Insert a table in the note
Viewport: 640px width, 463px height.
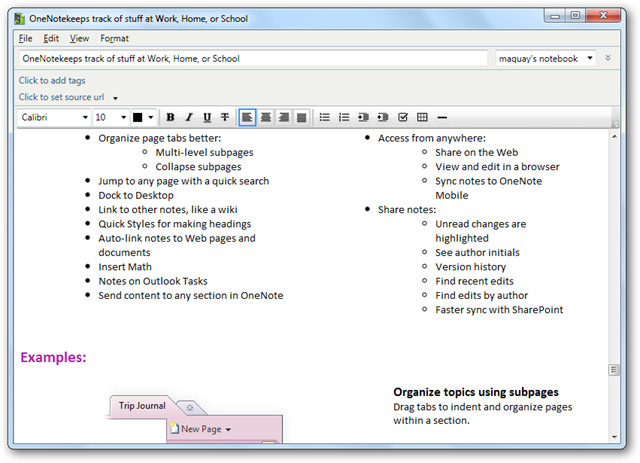(422, 118)
